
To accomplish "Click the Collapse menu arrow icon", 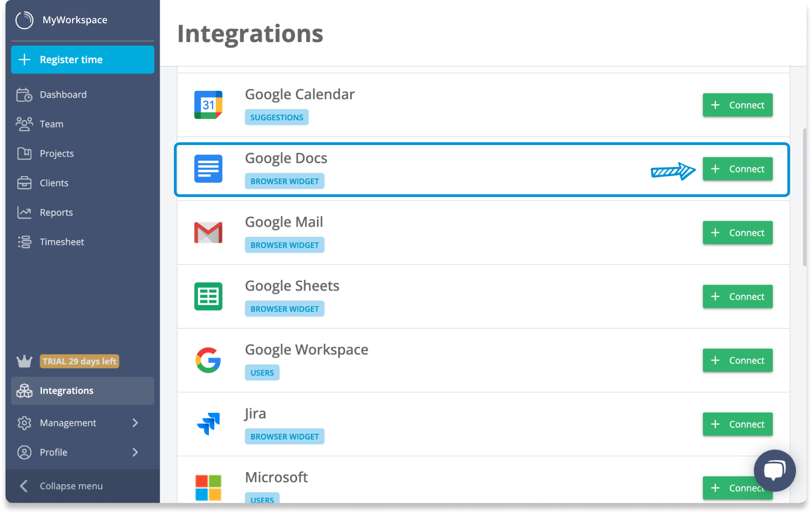I will coord(24,486).
